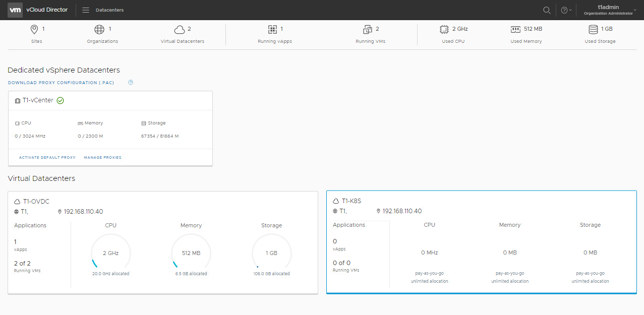Open the help dropdown menu
644x315 pixels.
pos(566,10)
